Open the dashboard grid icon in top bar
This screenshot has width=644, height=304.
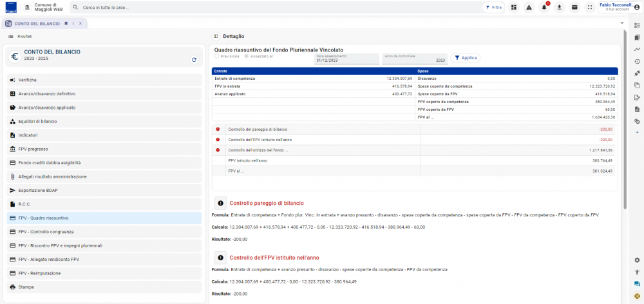(x=513, y=7)
